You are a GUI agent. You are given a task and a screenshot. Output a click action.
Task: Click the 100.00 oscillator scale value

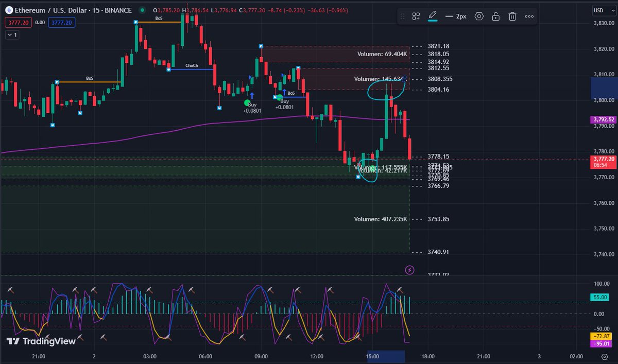coord(602,284)
